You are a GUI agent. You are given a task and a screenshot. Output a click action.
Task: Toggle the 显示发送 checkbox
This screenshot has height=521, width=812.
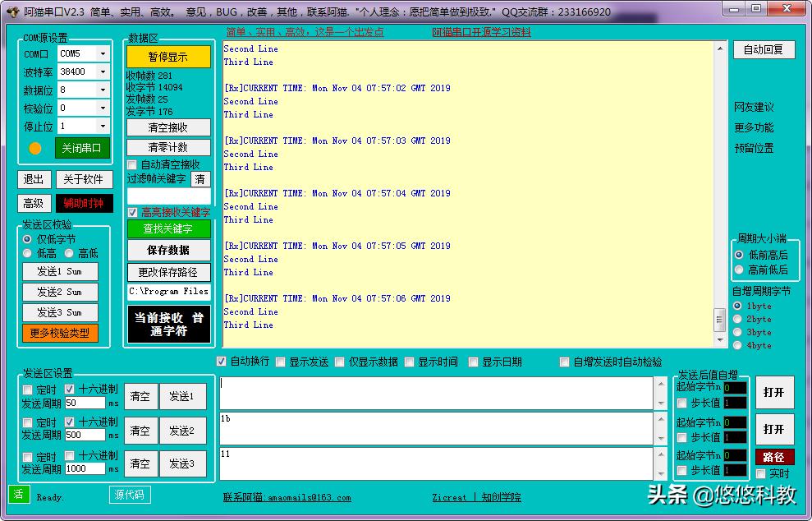[280, 362]
